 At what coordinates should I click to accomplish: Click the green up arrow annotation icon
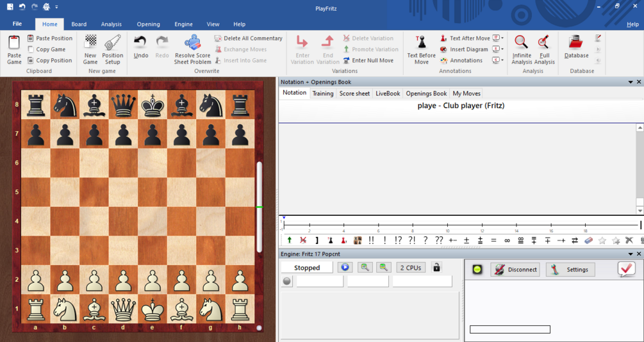tap(290, 241)
